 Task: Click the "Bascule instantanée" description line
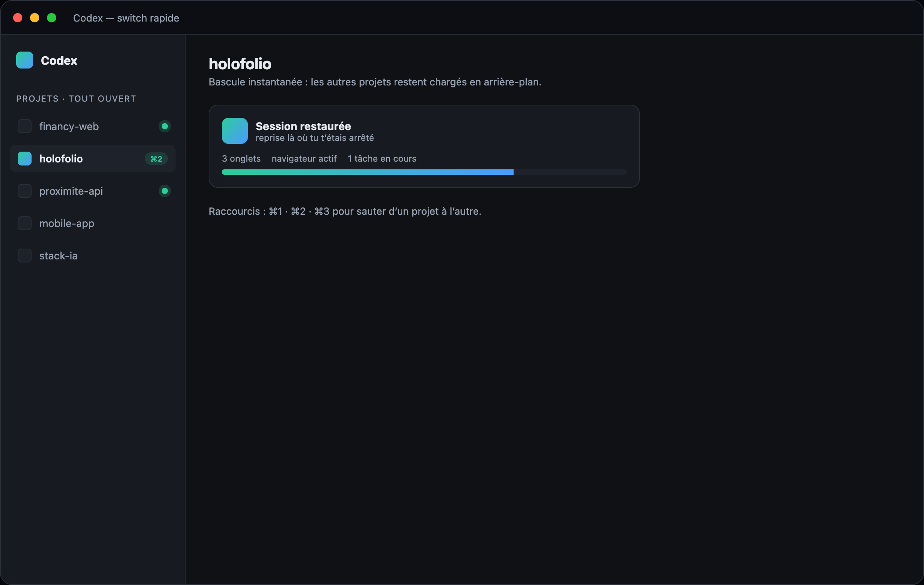pyautogui.click(x=375, y=82)
